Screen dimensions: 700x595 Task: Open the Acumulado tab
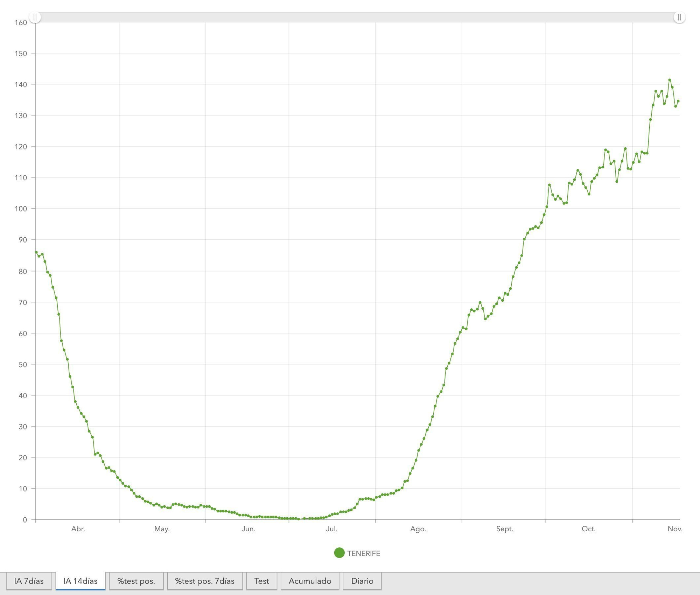click(310, 581)
